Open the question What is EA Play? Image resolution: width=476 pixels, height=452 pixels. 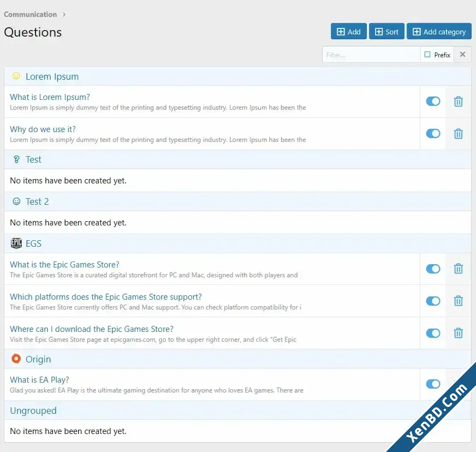pyautogui.click(x=39, y=380)
